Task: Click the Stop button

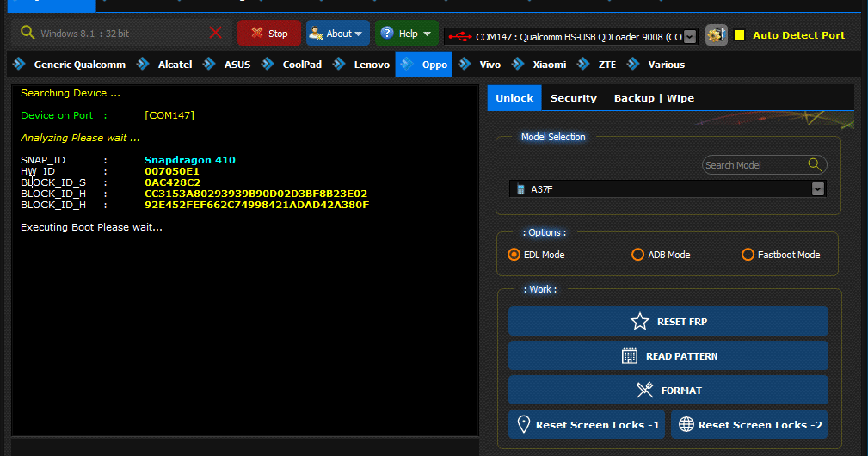Action: [269, 34]
